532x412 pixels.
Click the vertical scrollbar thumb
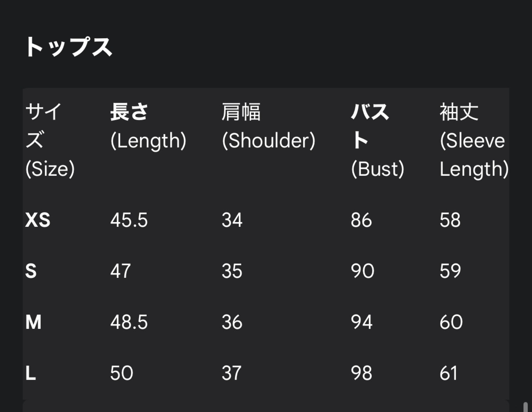(x=526, y=407)
